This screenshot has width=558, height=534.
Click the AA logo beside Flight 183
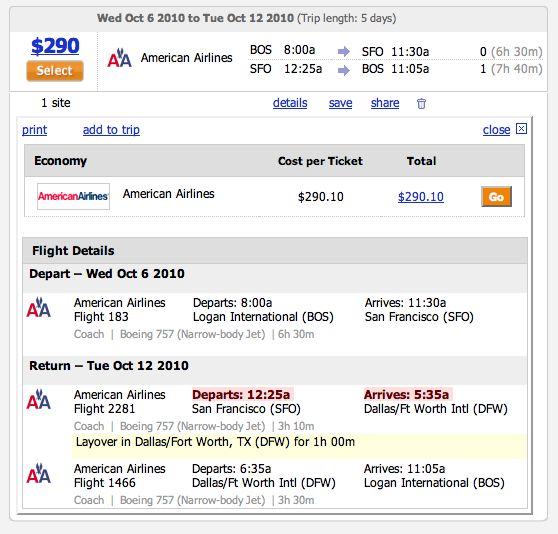coord(39,307)
